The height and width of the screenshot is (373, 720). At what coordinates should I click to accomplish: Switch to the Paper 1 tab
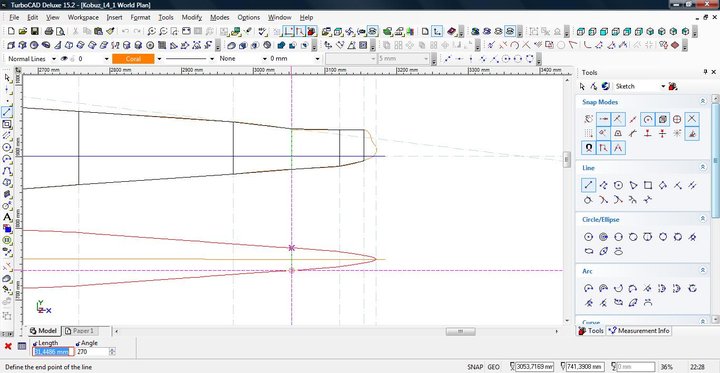80,331
